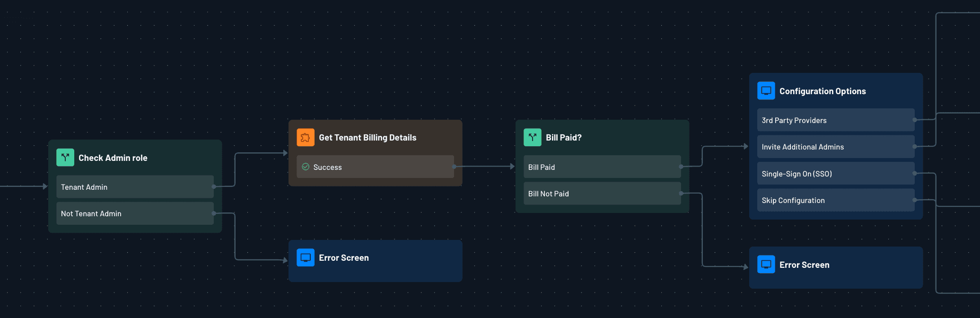Viewport: 980px width, 318px height.
Task: Click the Success output row
Action: (375, 167)
